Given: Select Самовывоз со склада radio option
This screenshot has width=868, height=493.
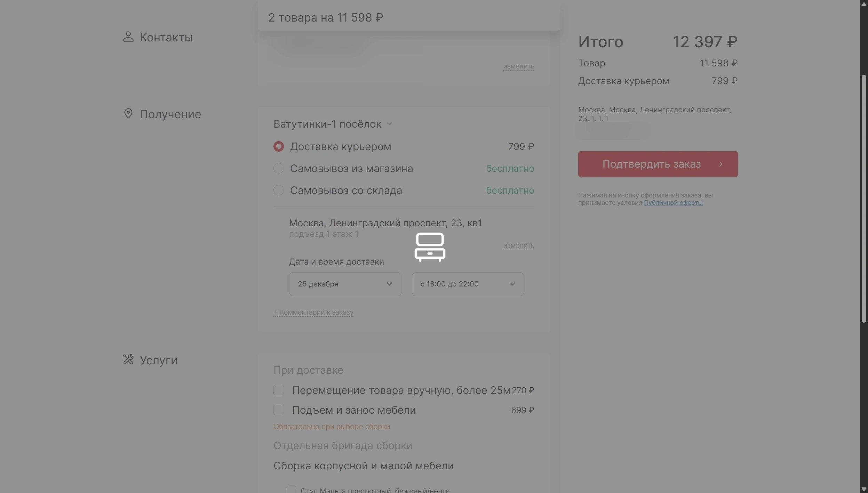Looking at the screenshot, I should click(x=278, y=190).
